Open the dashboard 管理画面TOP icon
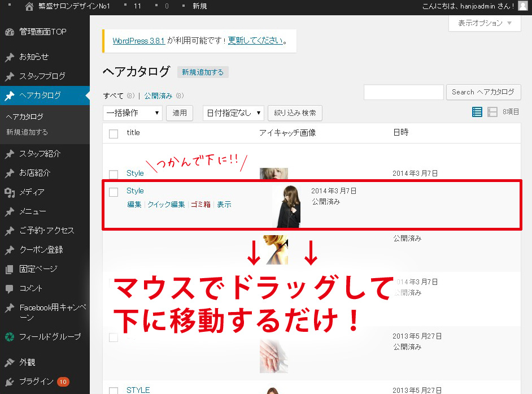Image resolution: width=532 pixels, height=394 pixels. click(x=9, y=32)
